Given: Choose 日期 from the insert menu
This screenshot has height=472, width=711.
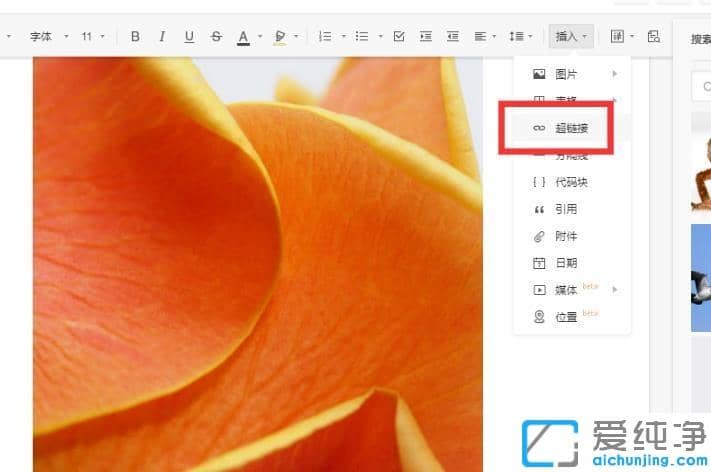Looking at the screenshot, I should (572, 263).
